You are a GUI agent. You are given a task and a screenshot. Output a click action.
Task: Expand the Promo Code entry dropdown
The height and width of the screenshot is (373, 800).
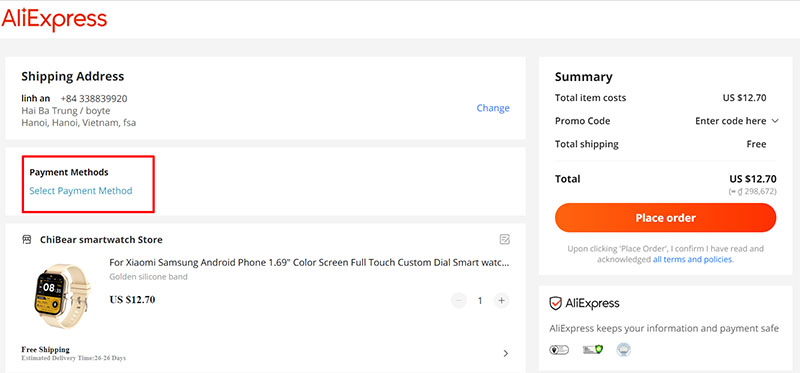(736, 121)
